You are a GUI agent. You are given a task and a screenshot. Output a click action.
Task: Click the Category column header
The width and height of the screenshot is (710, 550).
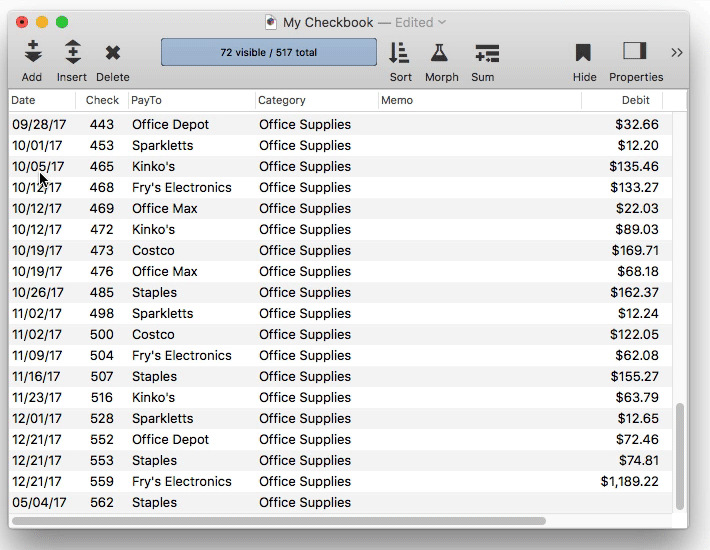point(316,100)
